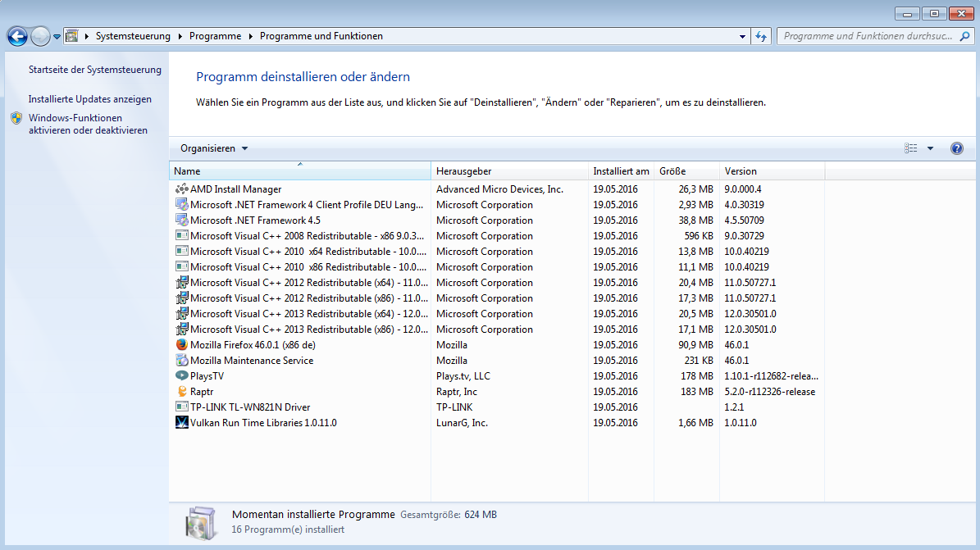Click the publisher Advanced Micro Devices, Inc.
Viewport: 980px width, 550px height.
(499, 189)
